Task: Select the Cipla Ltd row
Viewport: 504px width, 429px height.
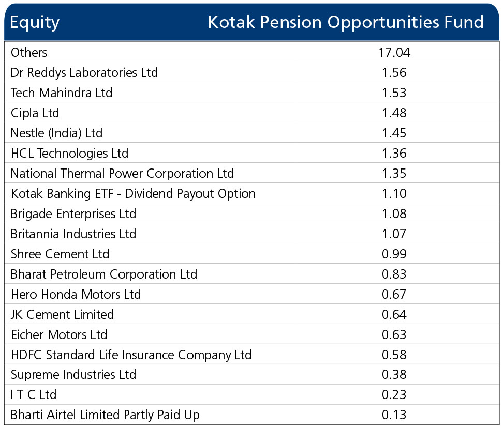Action: tap(35, 113)
